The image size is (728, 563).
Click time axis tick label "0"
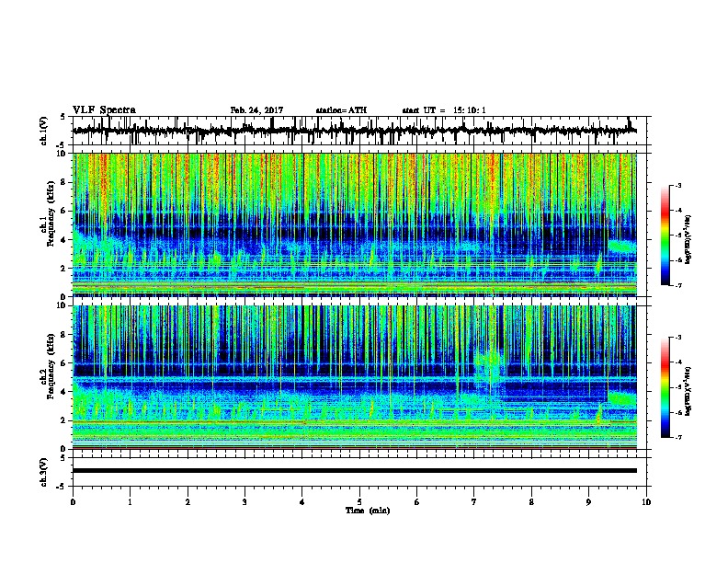click(x=73, y=502)
